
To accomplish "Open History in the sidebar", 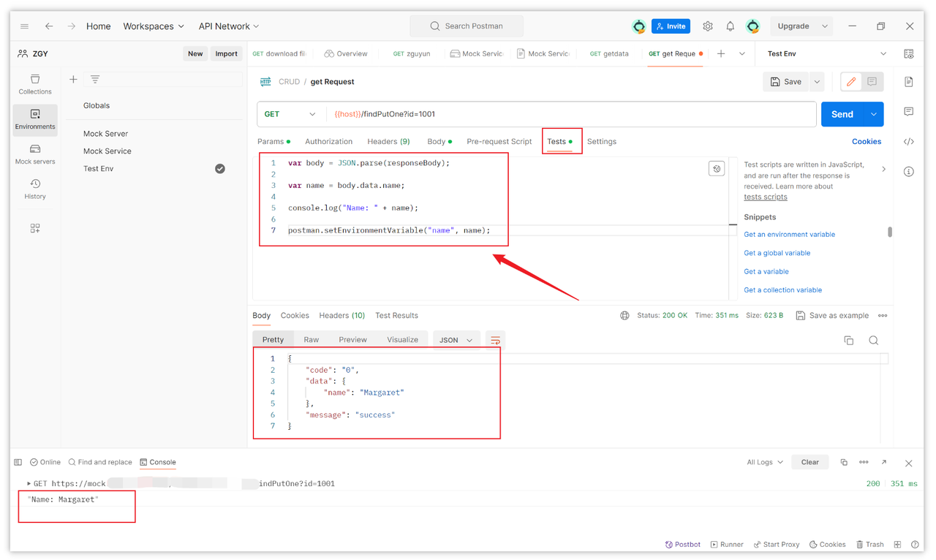I will click(35, 189).
